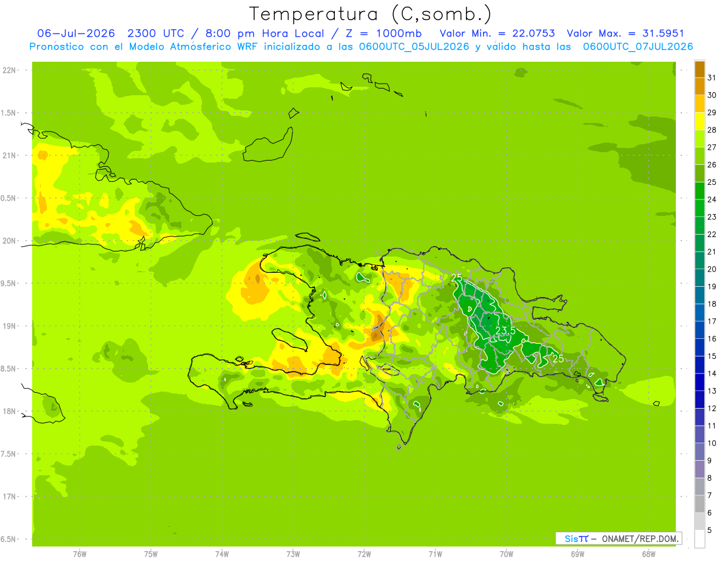The image size is (728, 562).
Task: Pick the legend color swatch between 26 and 27
Action: click(699, 156)
